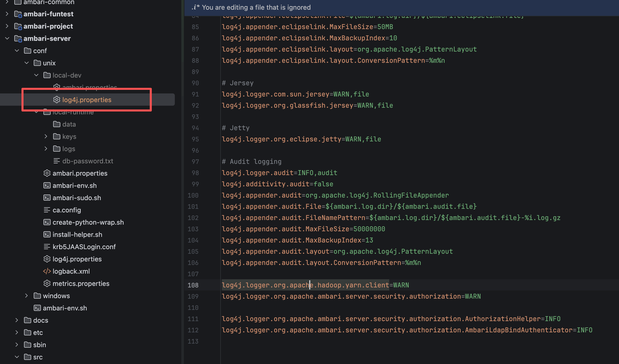Expand the docs folder

pos(17,320)
